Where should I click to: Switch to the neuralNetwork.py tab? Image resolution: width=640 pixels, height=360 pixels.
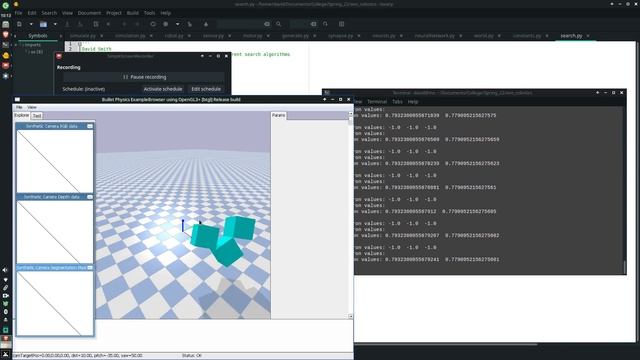435,36
